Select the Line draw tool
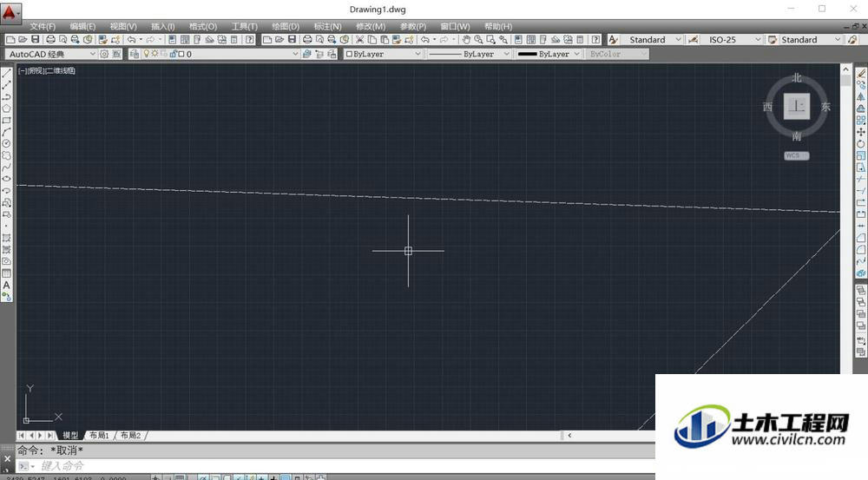Screen dimensions: 868x480 tap(7, 73)
